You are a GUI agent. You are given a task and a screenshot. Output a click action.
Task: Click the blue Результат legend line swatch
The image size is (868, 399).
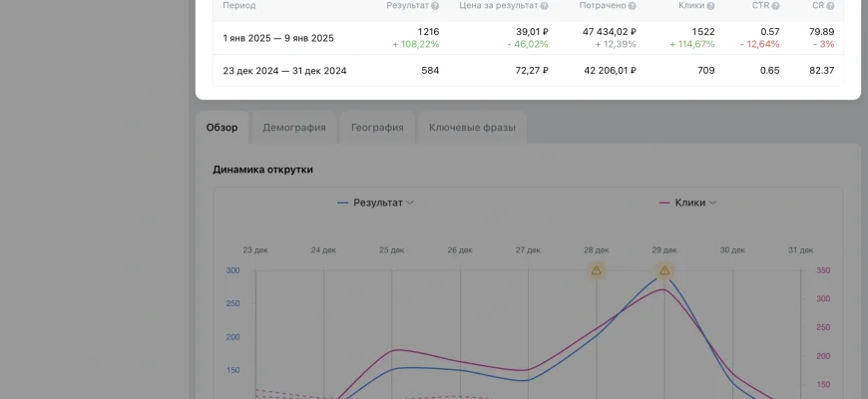(343, 202)
